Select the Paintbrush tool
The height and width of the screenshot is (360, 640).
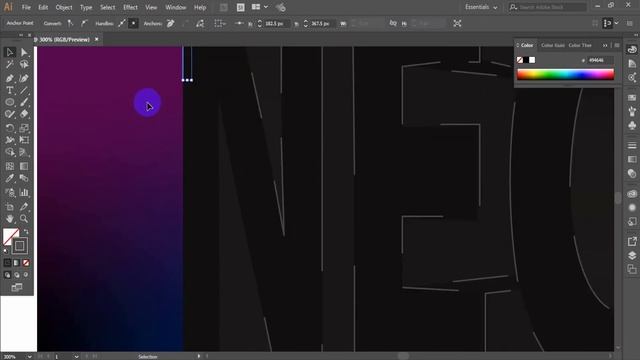point(24,102)
